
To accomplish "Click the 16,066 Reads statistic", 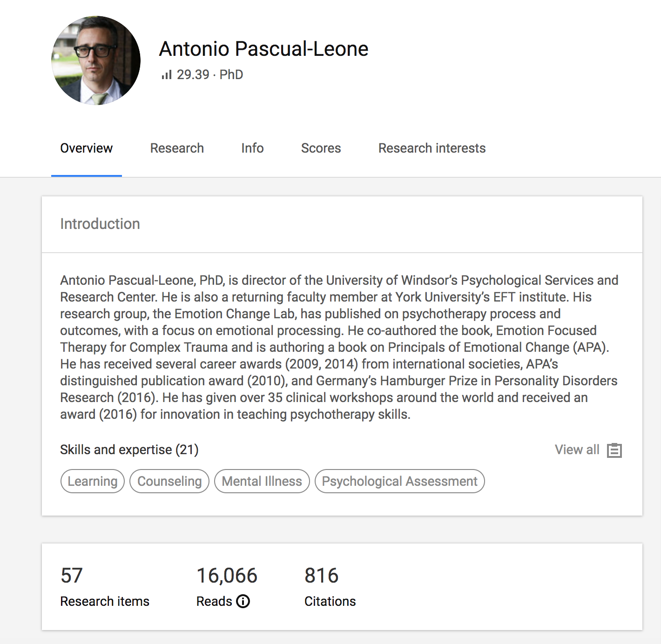I will coord(227,576).
